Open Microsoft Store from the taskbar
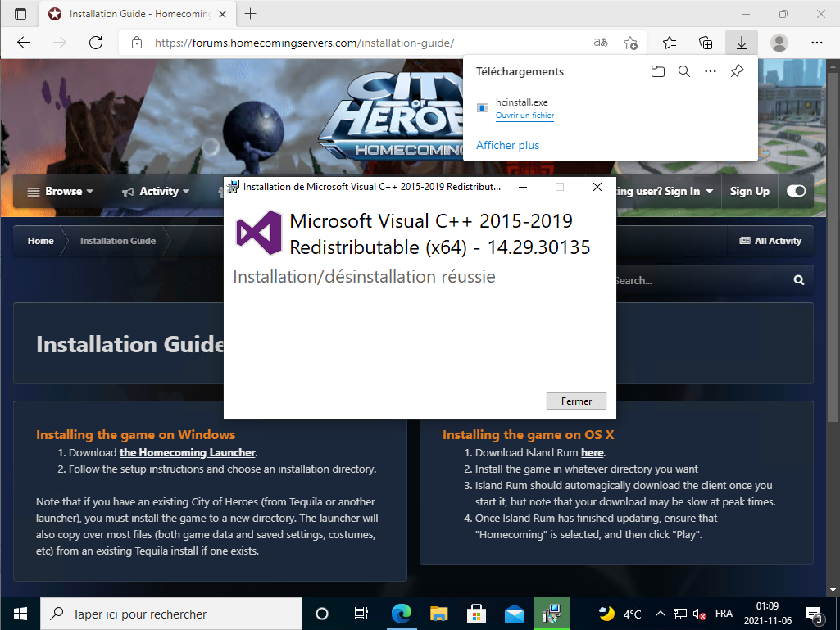840x630 pixels. point(476,614)
